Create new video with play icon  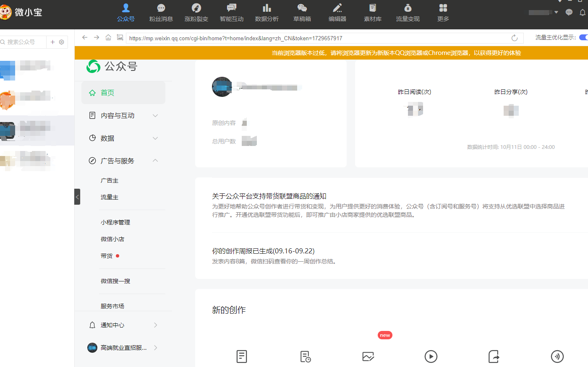point(431,357)
